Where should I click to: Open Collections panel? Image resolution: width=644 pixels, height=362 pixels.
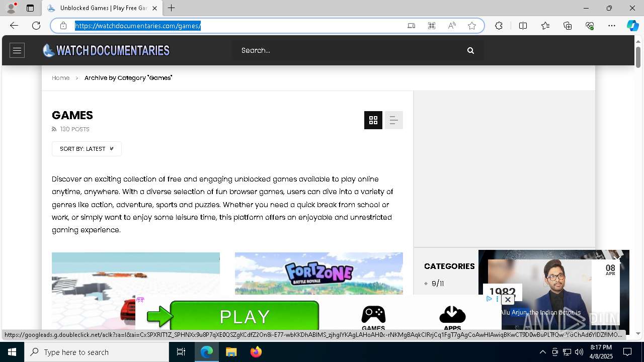pos(568,26)
